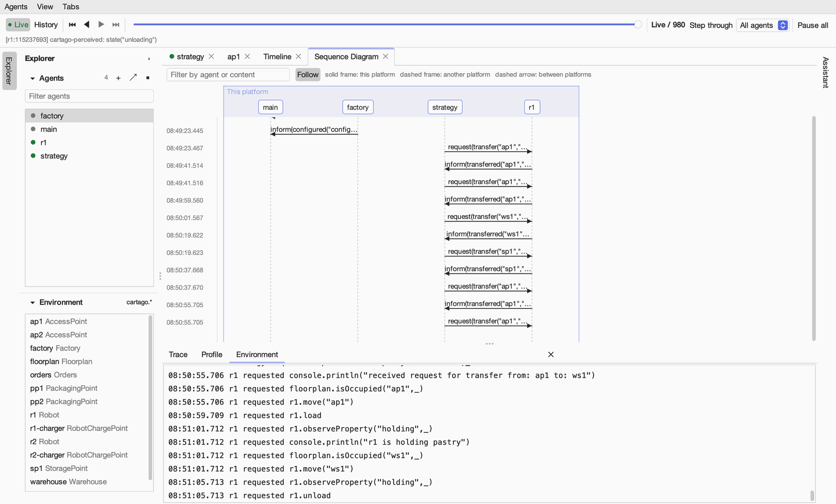Image resolution: width=836 pixels, height=504 pixels.
Task: Click the playback position slider handle
Action: 638,25
